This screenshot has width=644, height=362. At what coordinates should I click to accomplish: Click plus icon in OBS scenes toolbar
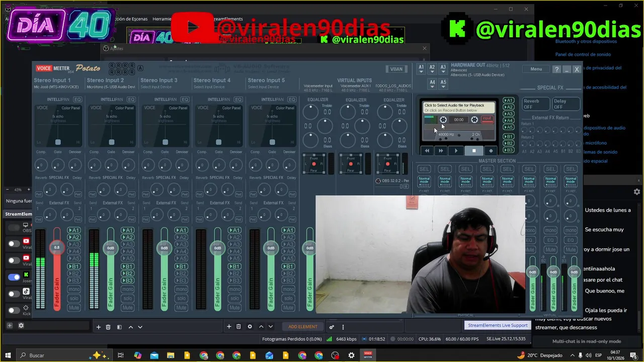(99, 327)
